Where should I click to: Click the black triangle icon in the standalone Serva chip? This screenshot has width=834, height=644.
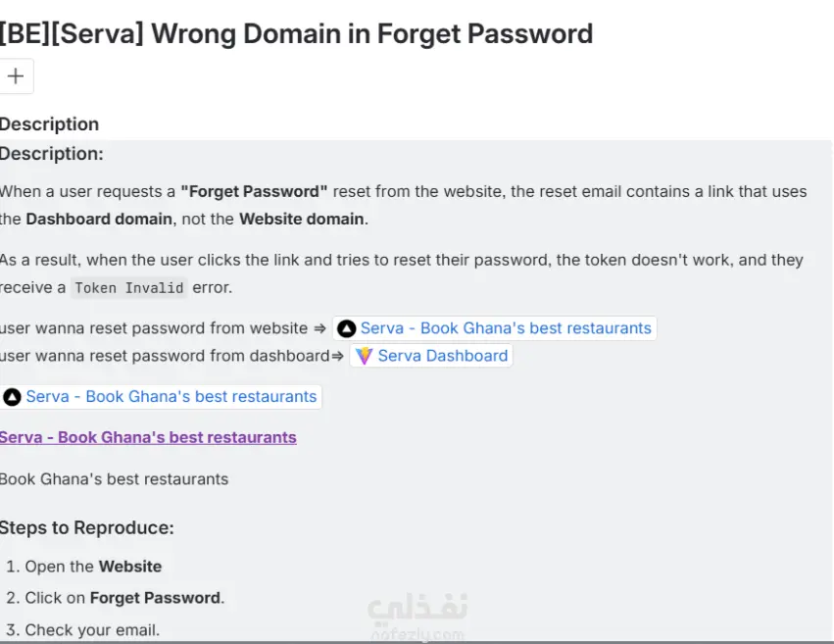coord(12,397)
